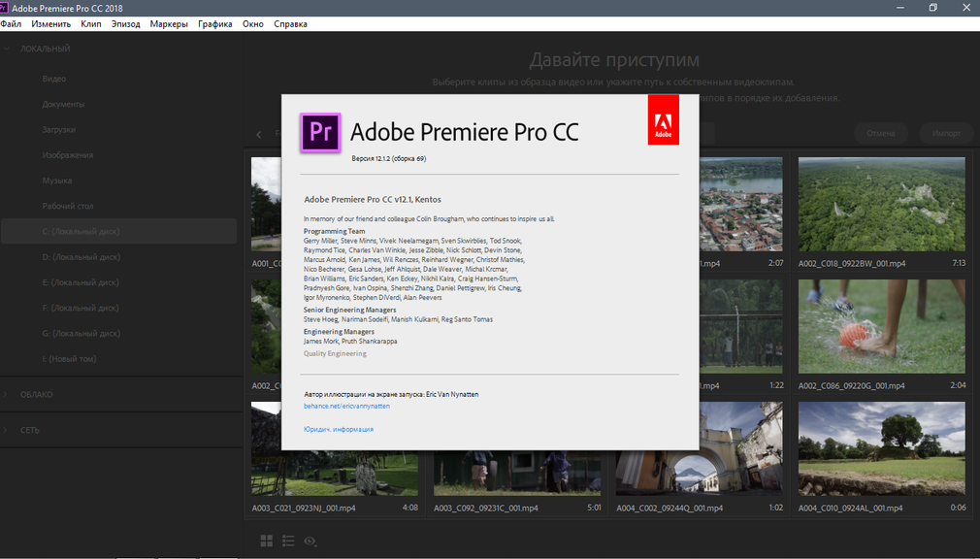This screenshot has height=559, width=980.
Task: Open the Файл menu
Action: pos(11,23)
